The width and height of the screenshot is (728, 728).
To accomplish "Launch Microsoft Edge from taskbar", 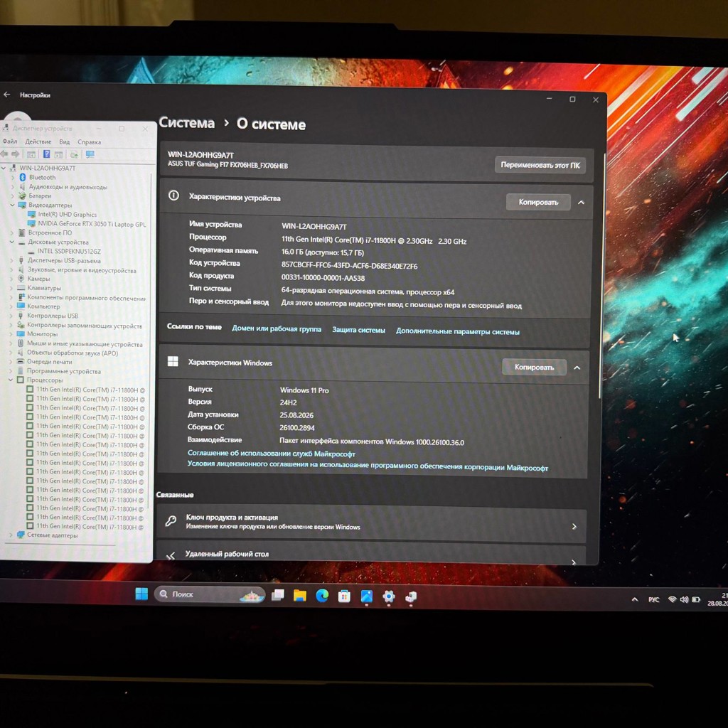I will [x=322, y=595].
